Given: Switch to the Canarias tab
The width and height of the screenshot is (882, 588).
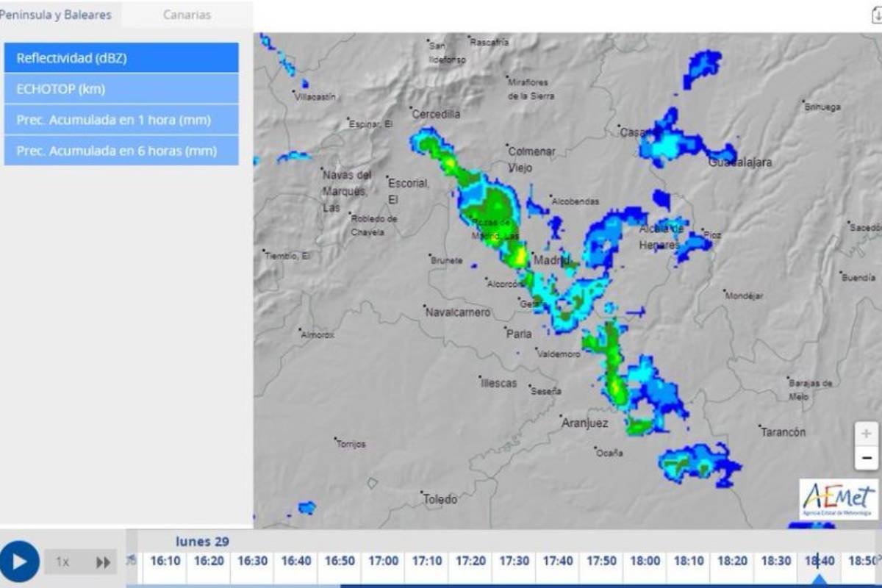Looking at the screenshot, I should pos(187,14).
